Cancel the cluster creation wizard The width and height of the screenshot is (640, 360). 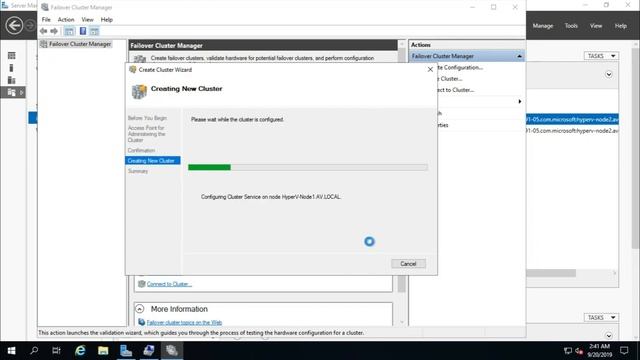408,264
